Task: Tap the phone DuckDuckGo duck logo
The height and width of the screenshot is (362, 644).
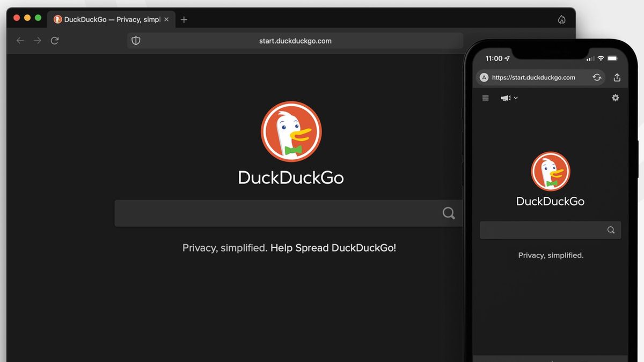Action: pos(550,171)
